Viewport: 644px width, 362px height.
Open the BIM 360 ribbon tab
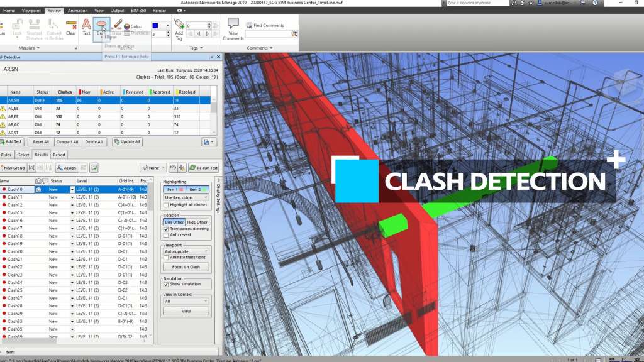coord(138,11)
